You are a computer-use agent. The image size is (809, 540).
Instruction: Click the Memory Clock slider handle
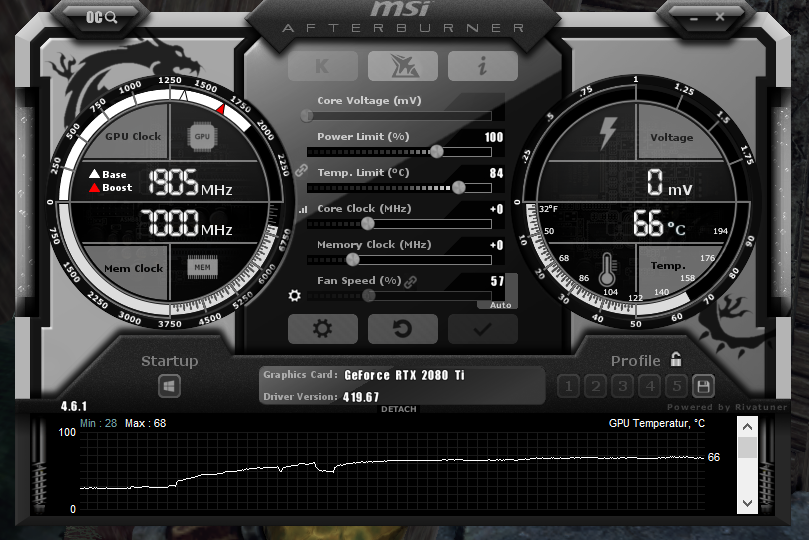tap(352, 259)
